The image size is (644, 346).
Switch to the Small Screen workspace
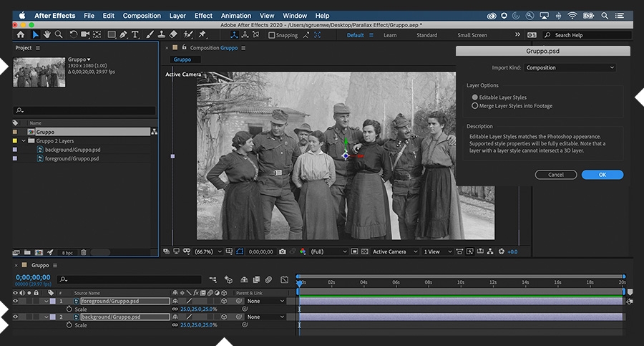point(472,35)
